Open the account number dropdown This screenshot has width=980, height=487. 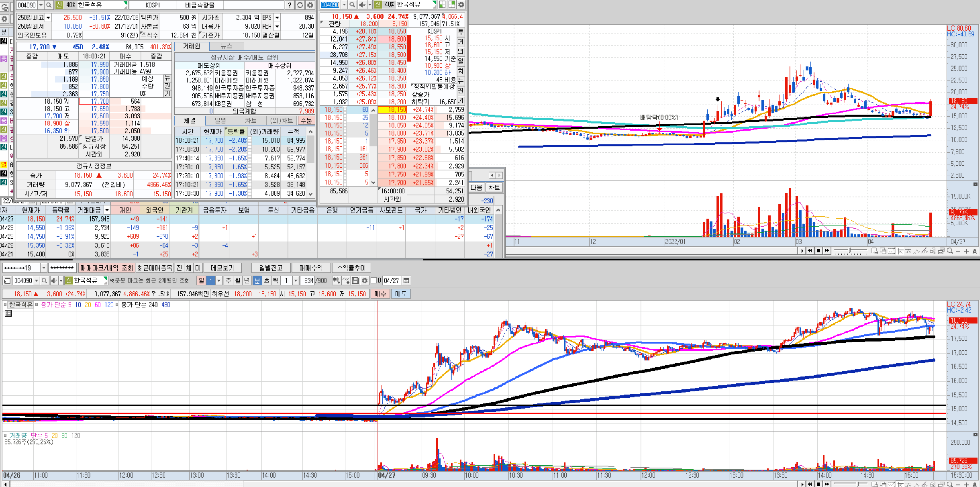point(44,268)
